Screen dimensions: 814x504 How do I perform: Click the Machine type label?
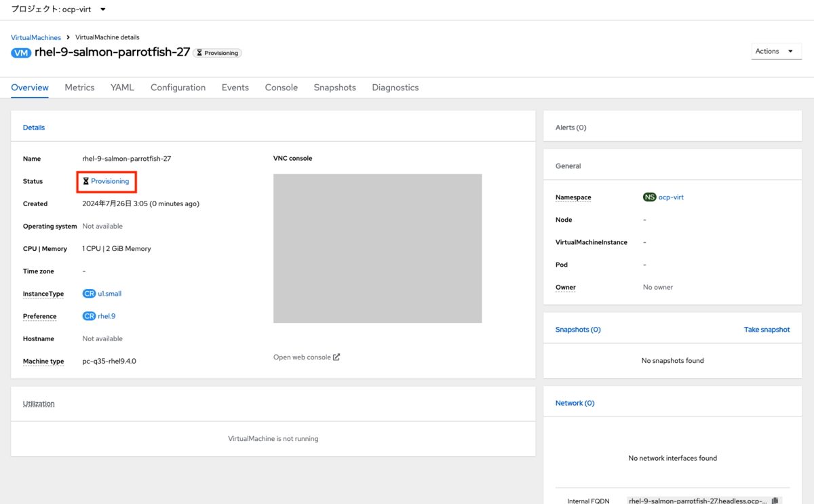(43, 362)
